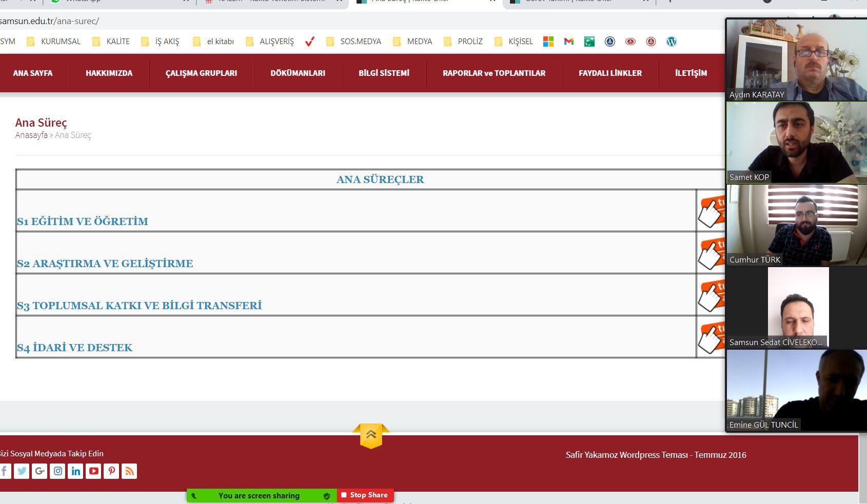Click the Microsoft bookmark icon
The height and width of the screenshot is (504, 867).
click(548, 42)
